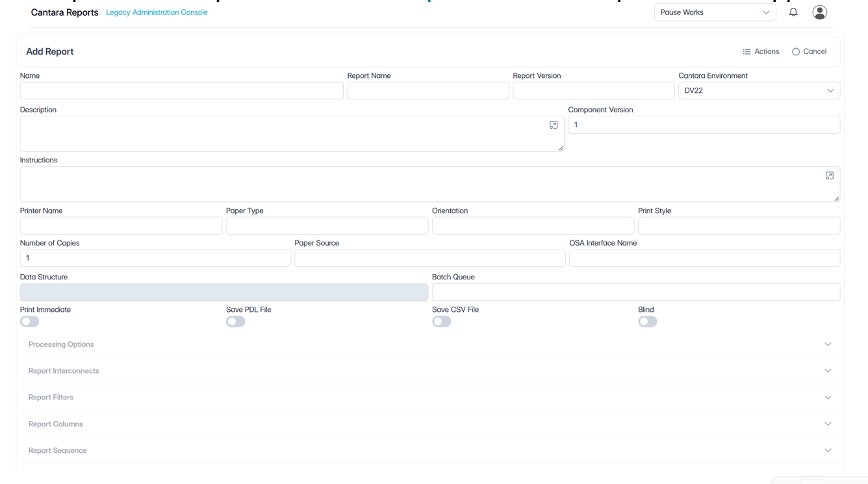
Task: Click the Paper Type field
Action: point(327,225)
